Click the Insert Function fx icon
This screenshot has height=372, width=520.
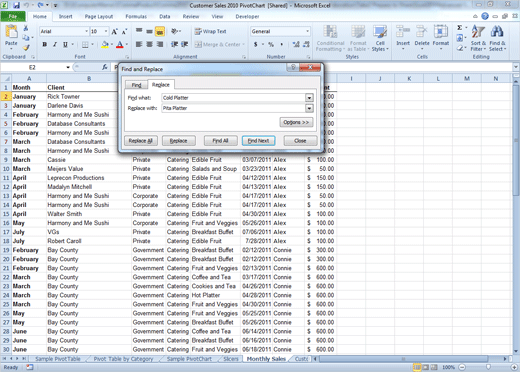tap(105, 67)
